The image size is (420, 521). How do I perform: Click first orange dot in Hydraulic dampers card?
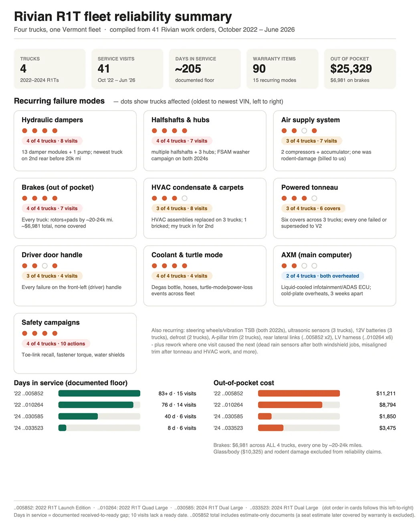tap(25, 131)
